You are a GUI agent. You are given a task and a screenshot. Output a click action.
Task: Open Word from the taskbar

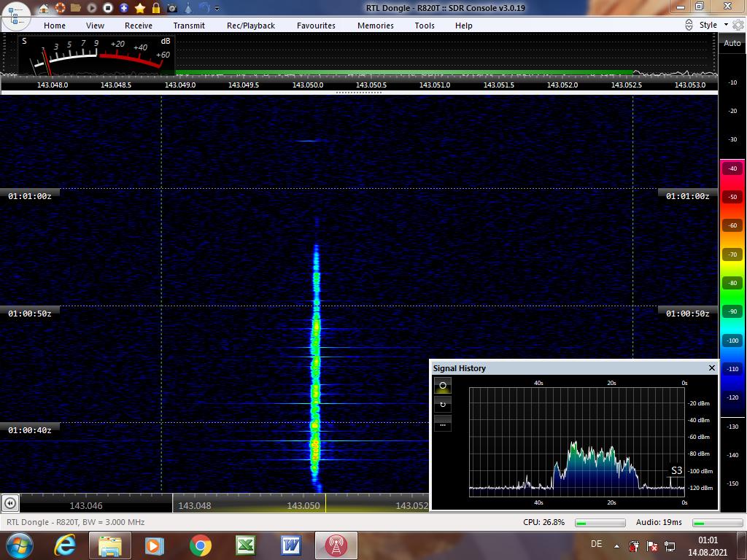coord(291,545)
